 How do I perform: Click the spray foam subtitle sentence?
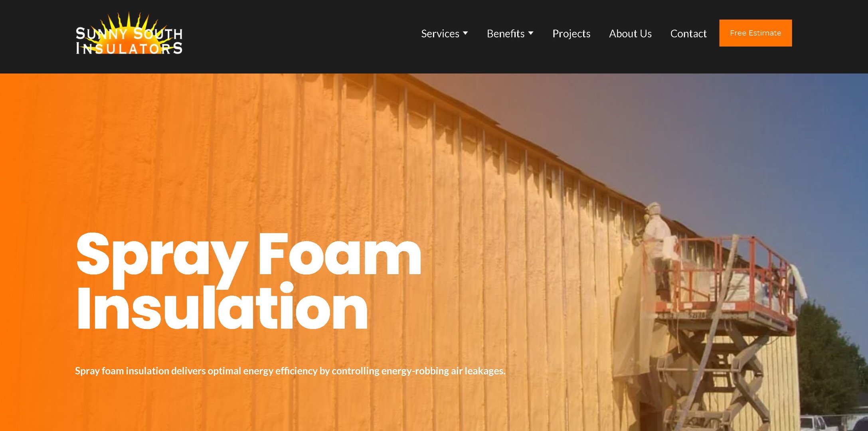290,371
